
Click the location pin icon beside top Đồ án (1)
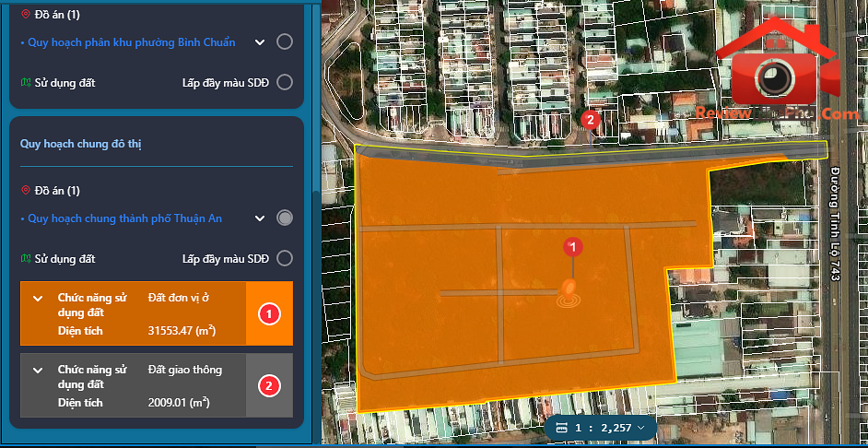click(x=25, y=15)
